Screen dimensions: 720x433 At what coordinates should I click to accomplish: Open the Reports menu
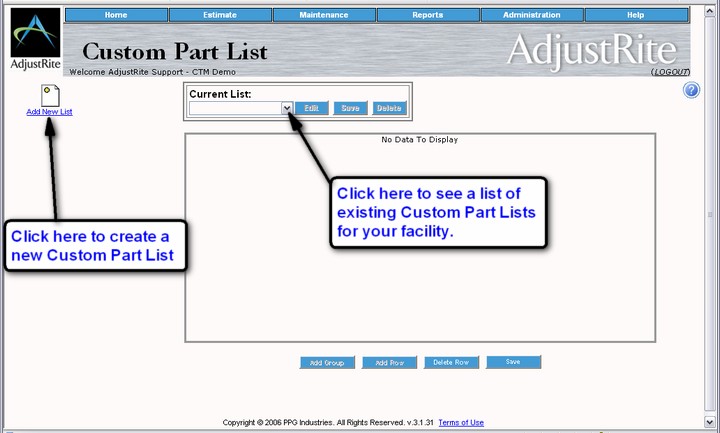click(428, 15)
